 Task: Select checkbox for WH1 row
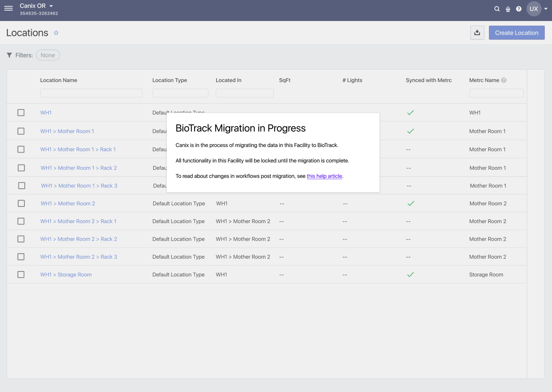(21, 112)
